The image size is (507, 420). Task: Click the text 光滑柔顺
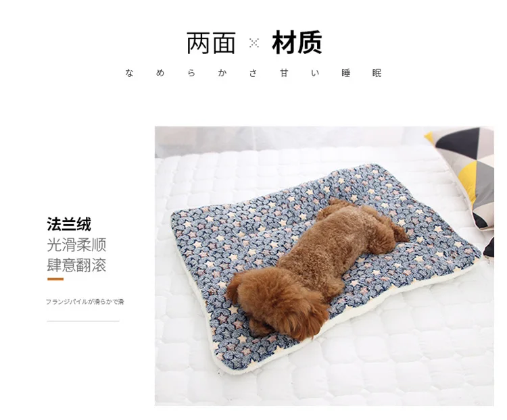coord(76,245)
